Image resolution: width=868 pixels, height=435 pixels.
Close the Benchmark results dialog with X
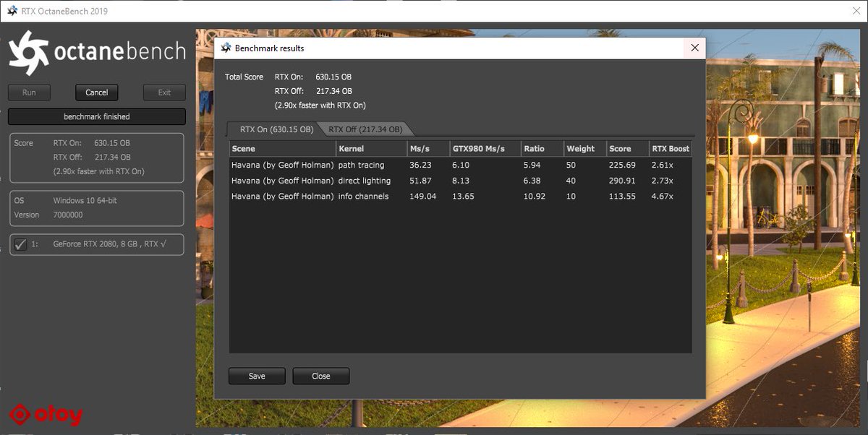click(694, 48)
